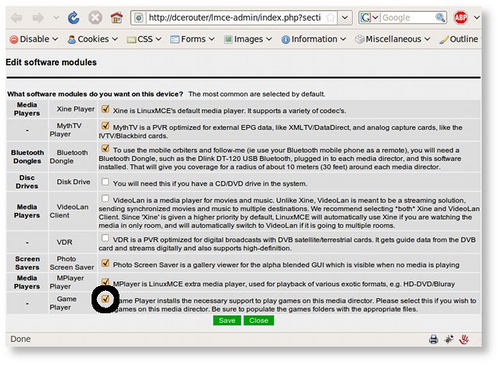Click the Stop loading icon
This screenshot has height=365, width=500.
click(95, 17)
